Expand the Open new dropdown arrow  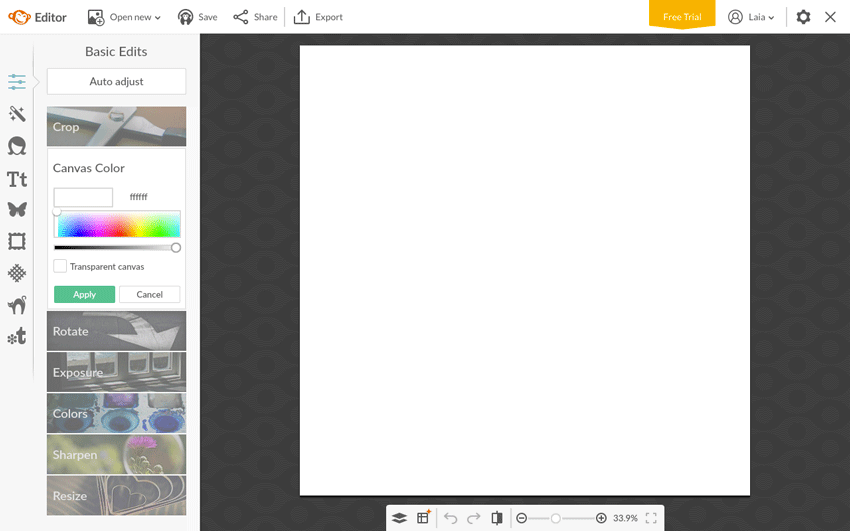click(158, 18)
